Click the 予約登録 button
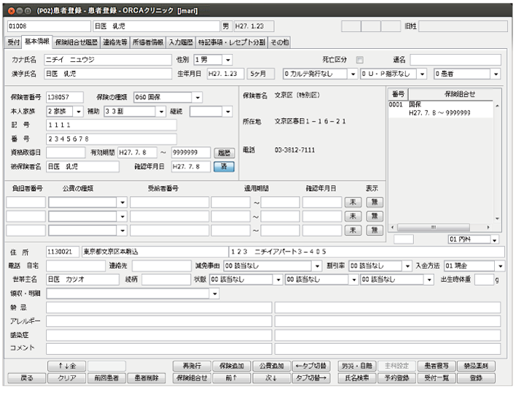 (396, 378)
